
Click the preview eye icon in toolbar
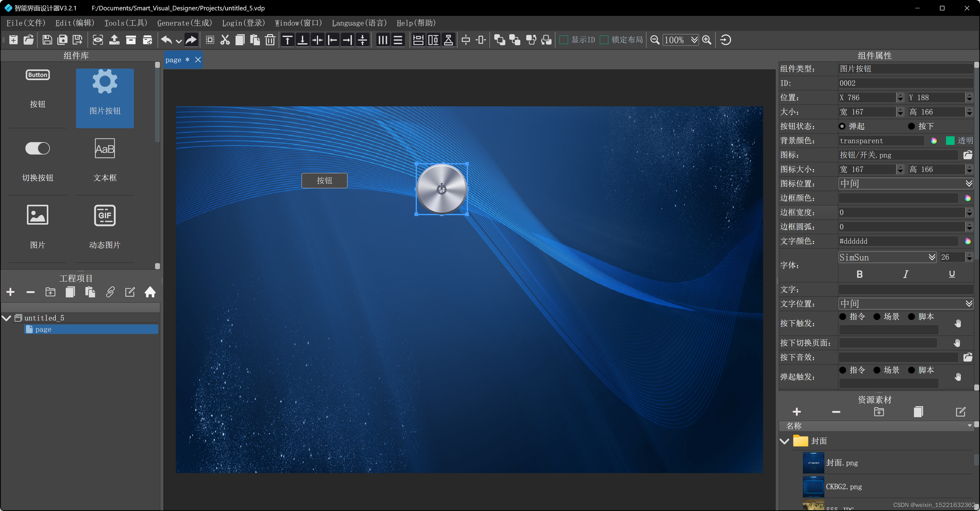click(98, 40)
